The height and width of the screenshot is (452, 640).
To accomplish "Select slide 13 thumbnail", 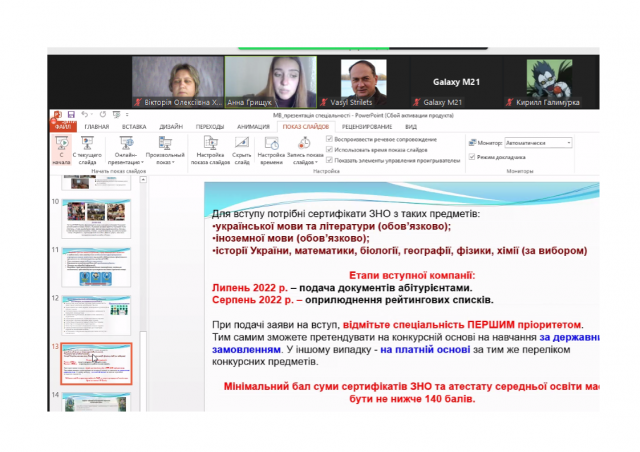I will click(96, 364).
